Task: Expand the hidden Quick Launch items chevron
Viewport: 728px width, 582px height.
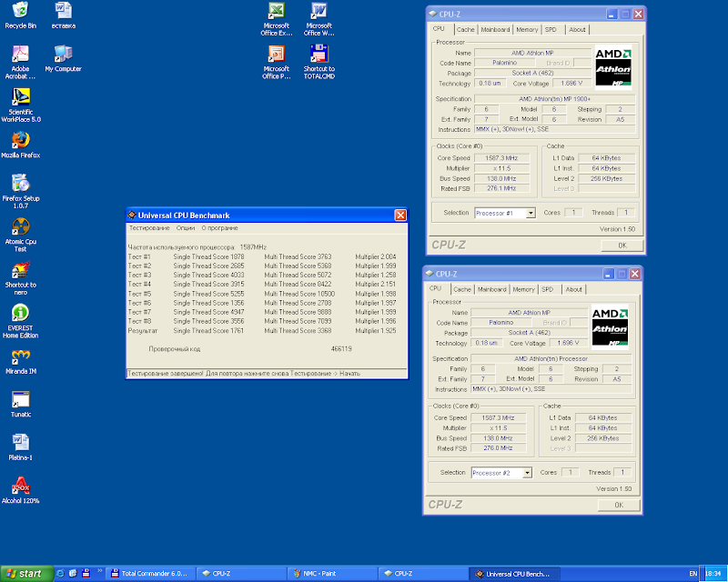Action: point(99,571)
